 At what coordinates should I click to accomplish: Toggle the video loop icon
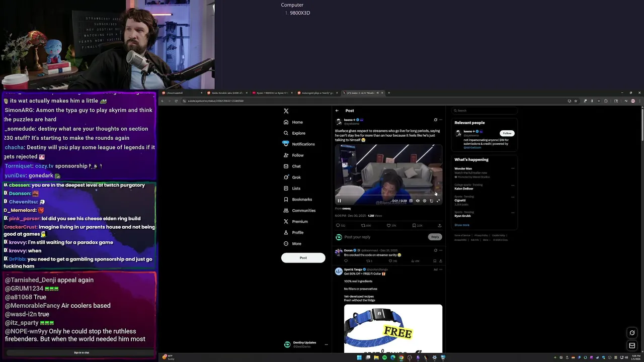tap(431, 201)
